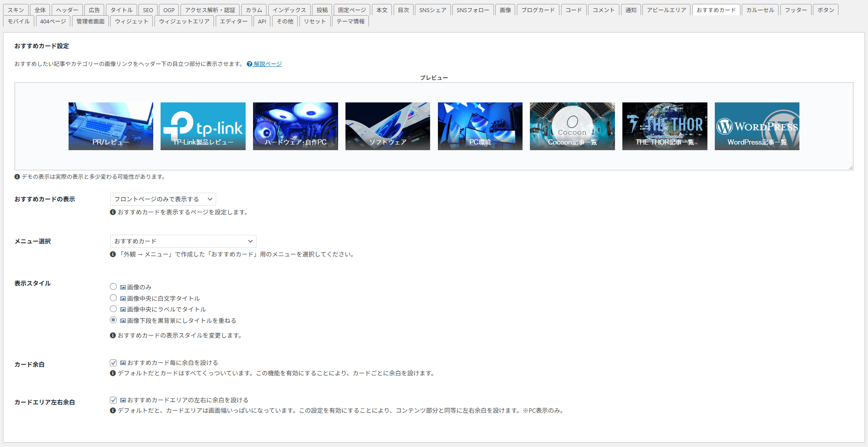Click the image icon beside おすすめカード毎に余白を設ける
The height and width of the screenshot is (447, 868).
123,363
